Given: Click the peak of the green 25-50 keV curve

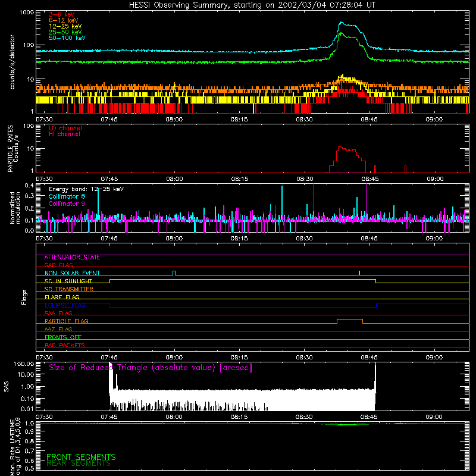Looking at the screenshot, I should (x=340, y=33).
